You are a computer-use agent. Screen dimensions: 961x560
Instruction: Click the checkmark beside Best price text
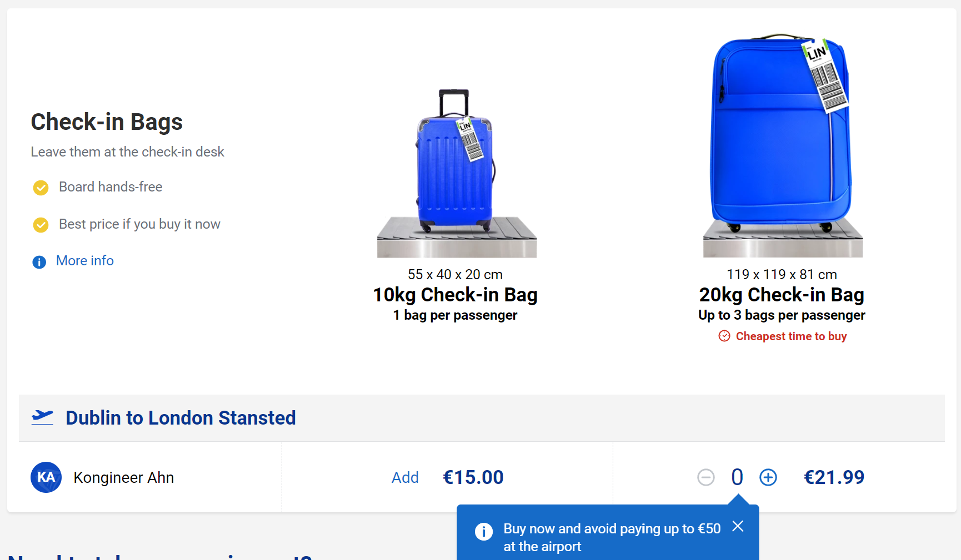[x=41, y=225]
